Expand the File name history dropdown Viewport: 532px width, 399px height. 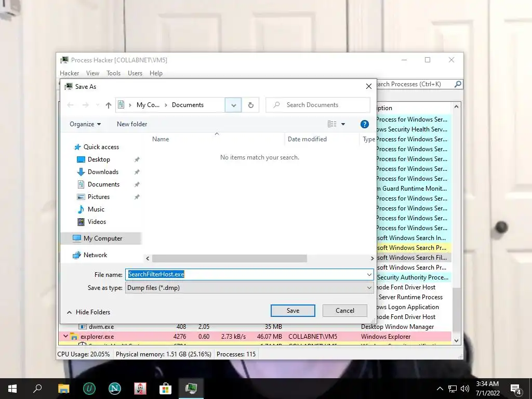click(x=369, y=274)
